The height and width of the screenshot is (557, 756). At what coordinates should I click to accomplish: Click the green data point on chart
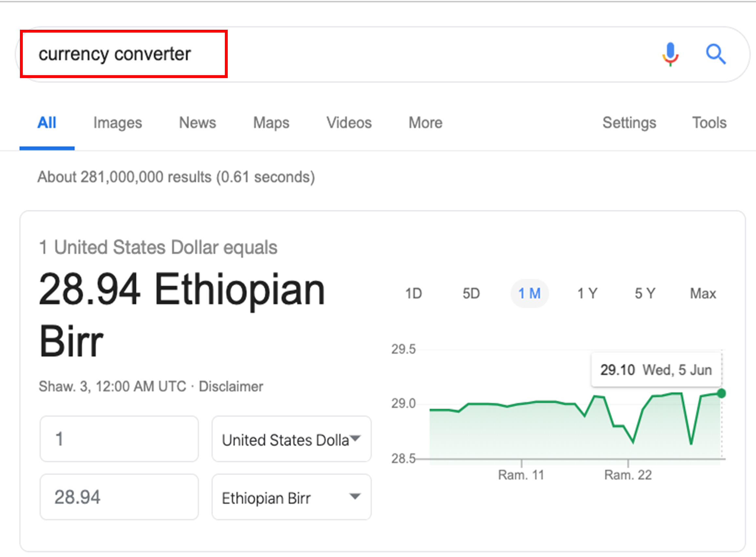point(721,393)
